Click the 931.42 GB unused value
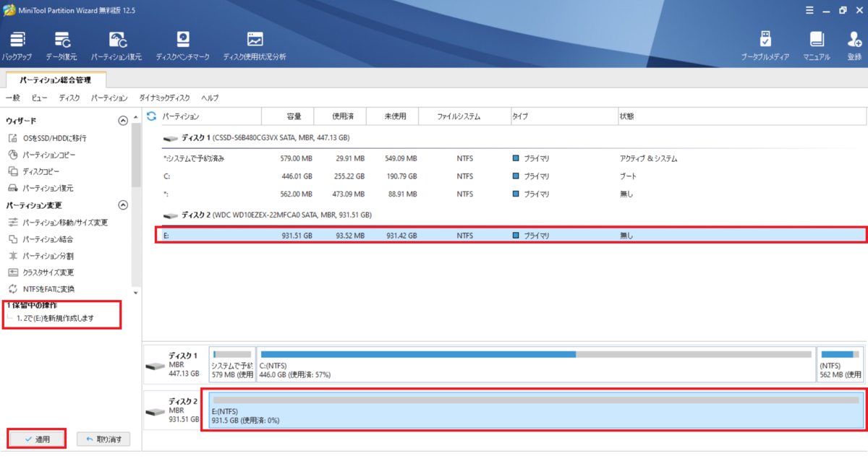The width and height of the screenshot is (868, 464). (x=401, y=235)
